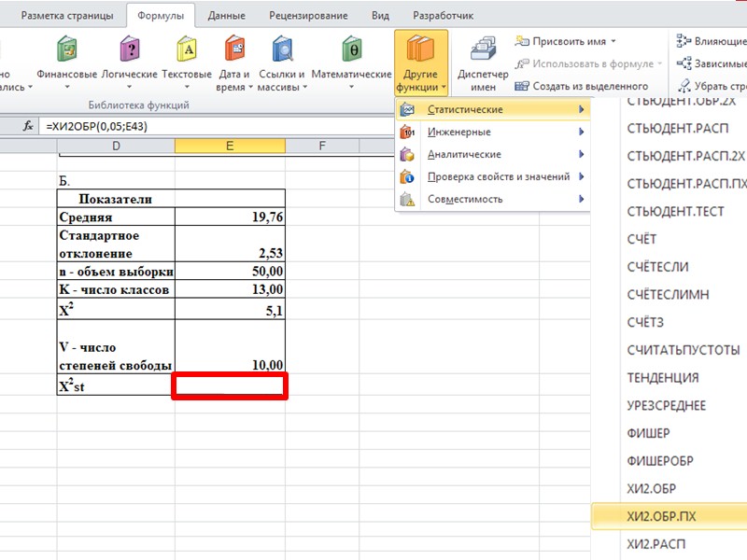Choose function СЧЁТЕСЛИ from list

(x=657, y=267)
